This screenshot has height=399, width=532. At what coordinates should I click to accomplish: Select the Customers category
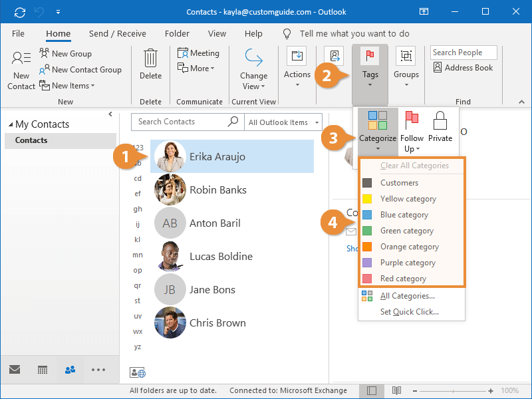tap(412, 183)
